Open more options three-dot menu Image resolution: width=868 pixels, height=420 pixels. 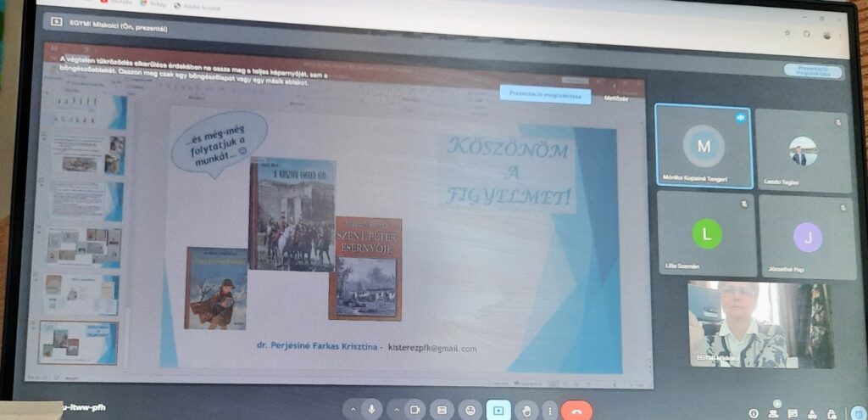pos(549,411)
